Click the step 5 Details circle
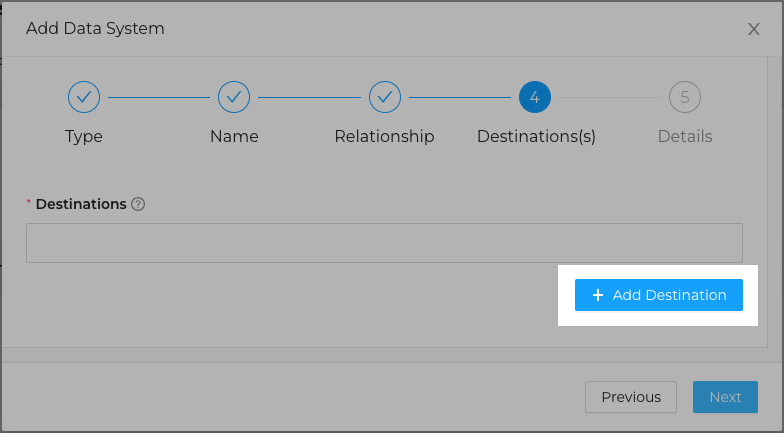Screen dimensions: 784x433 [x=684, y=97]
